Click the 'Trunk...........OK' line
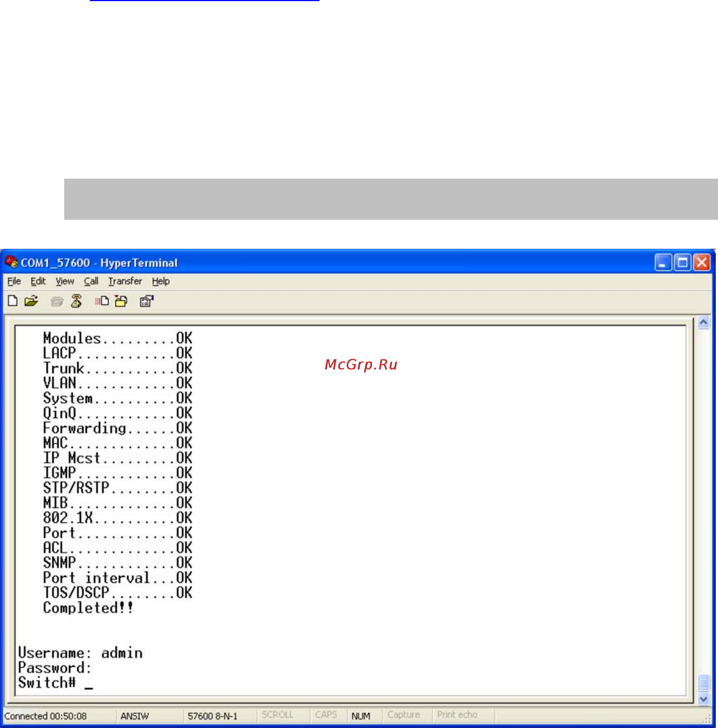718x728 pixels. (117, 368)
